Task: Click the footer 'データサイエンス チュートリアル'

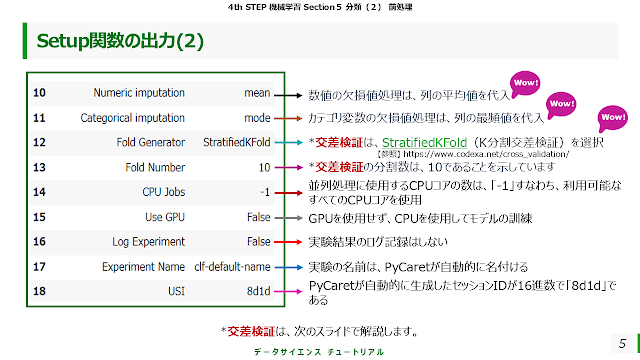Action: (319, 352)
